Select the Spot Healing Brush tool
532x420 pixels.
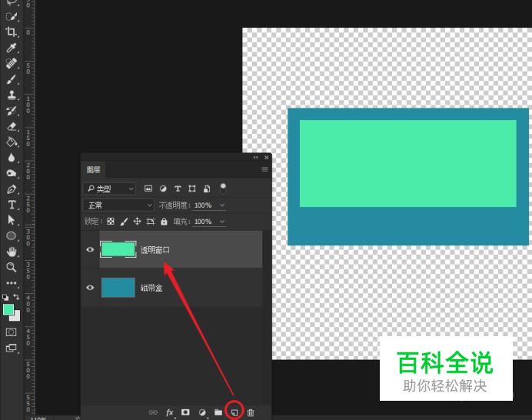coord(12,64)
